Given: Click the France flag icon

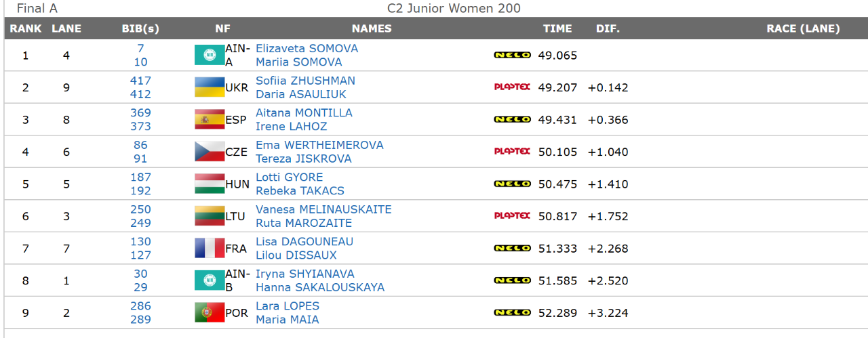Looking at the screenshot, I should pos(210,248).
